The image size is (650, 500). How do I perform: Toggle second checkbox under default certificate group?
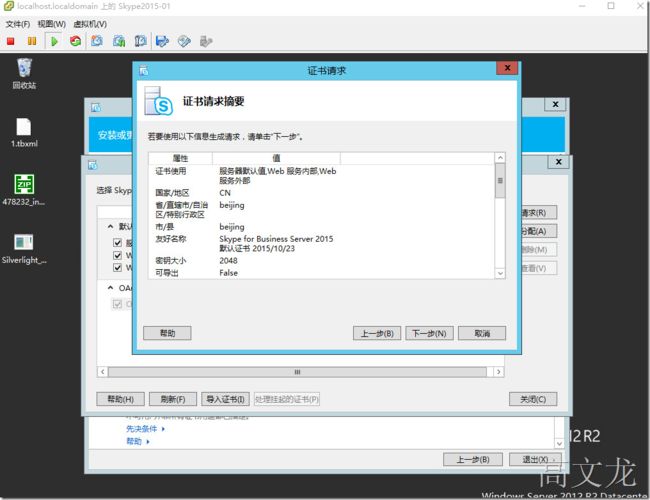click(117, 255)
